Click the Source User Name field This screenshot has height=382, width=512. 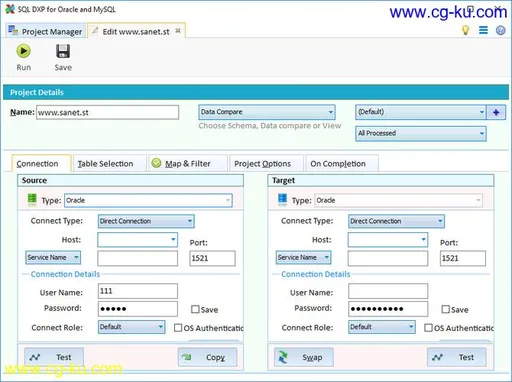coord(138,291)
